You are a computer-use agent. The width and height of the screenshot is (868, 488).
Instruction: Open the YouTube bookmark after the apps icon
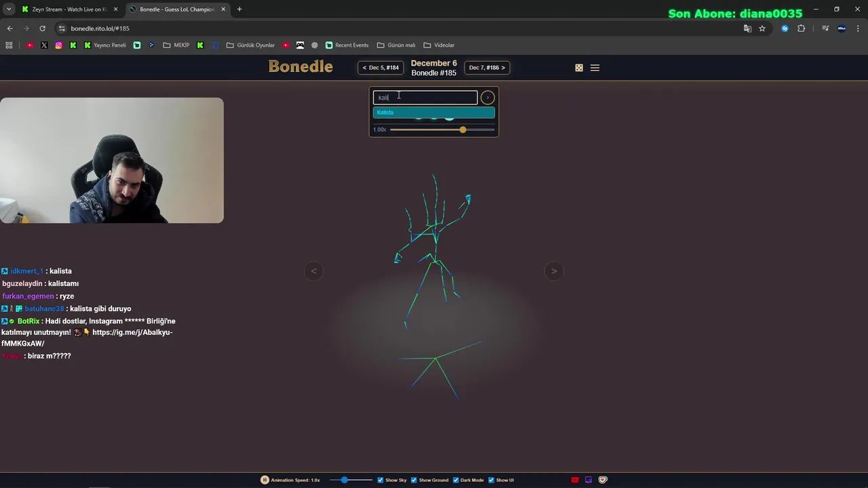pyautogui.click(x=30, y=45)
